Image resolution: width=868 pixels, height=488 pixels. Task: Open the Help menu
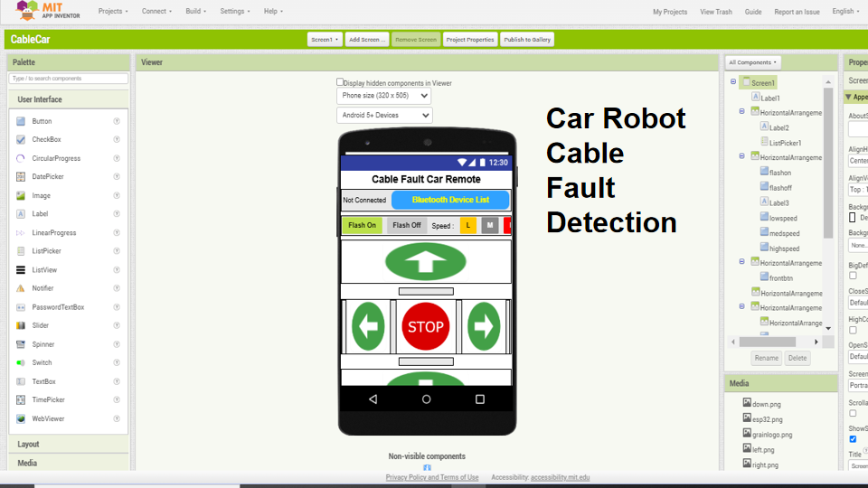coord(273,11)
